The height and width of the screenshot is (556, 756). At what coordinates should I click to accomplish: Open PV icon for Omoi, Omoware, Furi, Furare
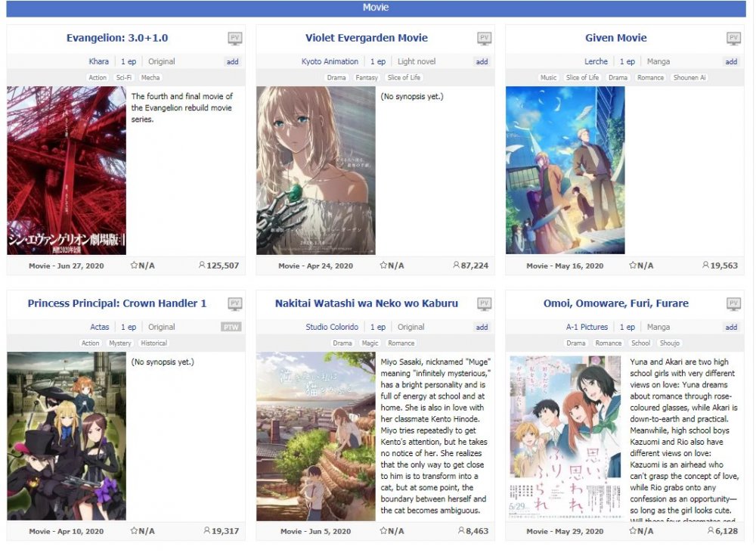[733, 304]
